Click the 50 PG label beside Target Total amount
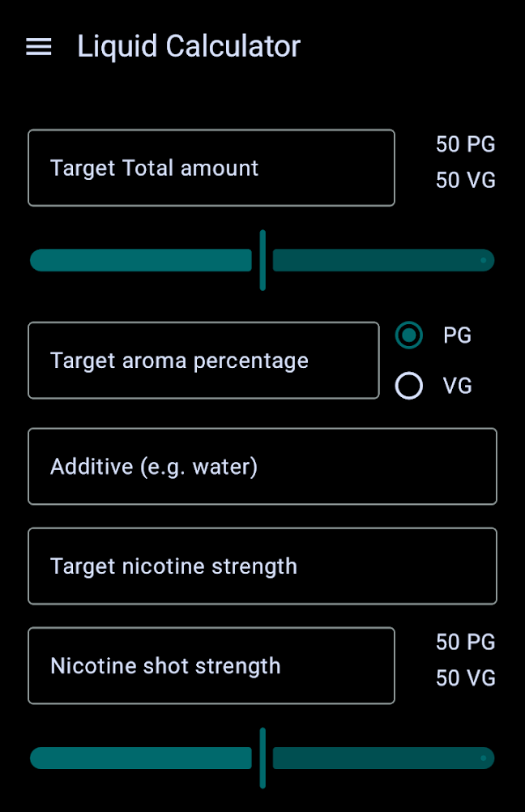The width and height of the screenshot is (525, 812). 465,144
